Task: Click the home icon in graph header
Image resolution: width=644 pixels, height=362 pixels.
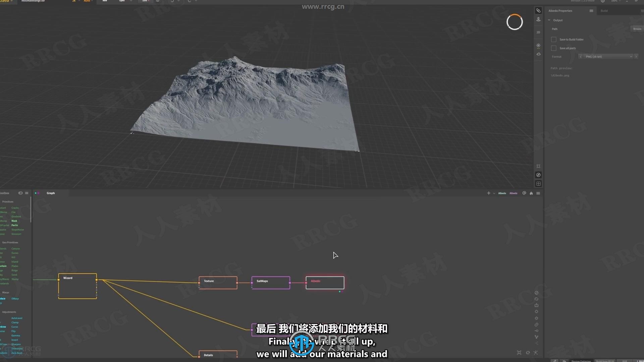Action: click(x=531, y=193)
